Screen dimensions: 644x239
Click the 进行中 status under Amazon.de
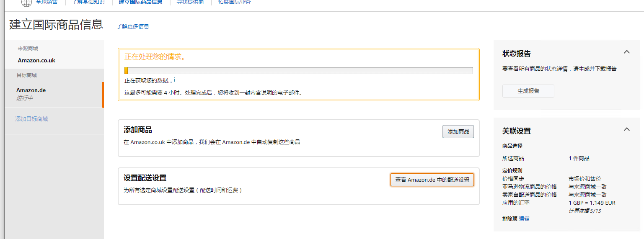coord(25,98)
